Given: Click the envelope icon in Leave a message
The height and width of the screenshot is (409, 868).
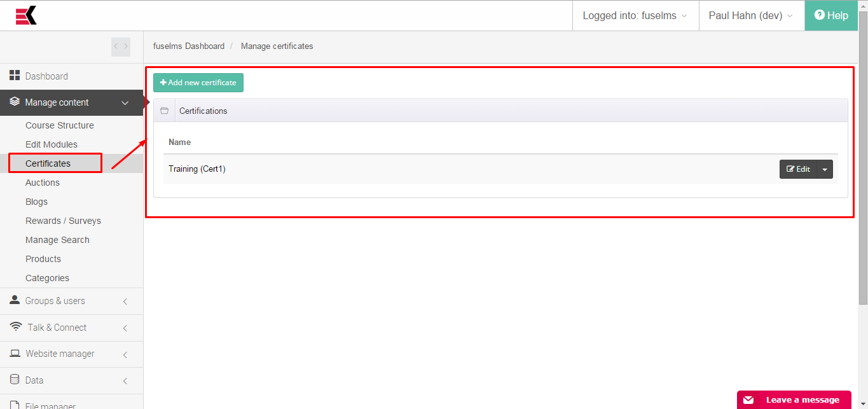Looking at the screenshot, I should coord(748,400).
